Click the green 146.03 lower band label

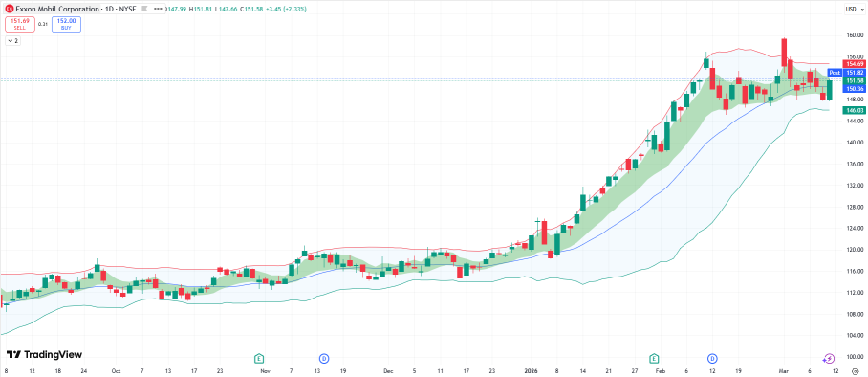[x=854, y=110]
